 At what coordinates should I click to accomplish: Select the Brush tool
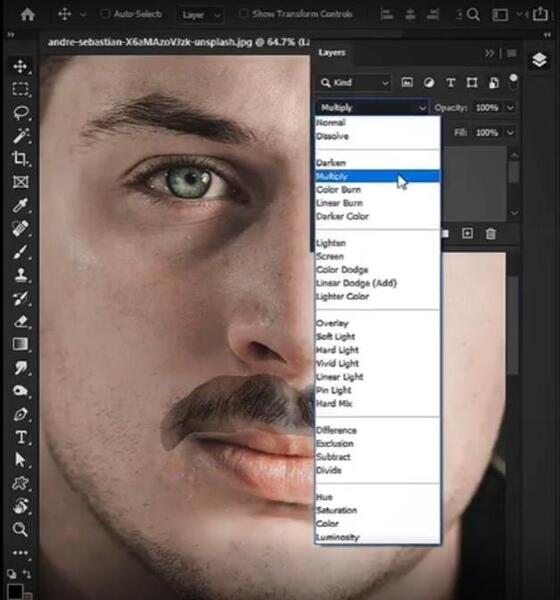(x=20, y=251)
